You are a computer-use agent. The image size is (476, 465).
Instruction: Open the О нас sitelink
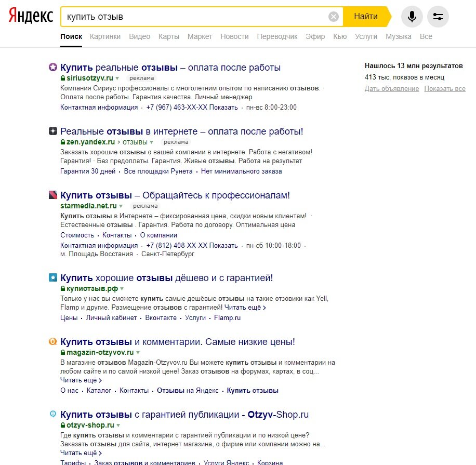pyautogui.click(x=69, y=391)
